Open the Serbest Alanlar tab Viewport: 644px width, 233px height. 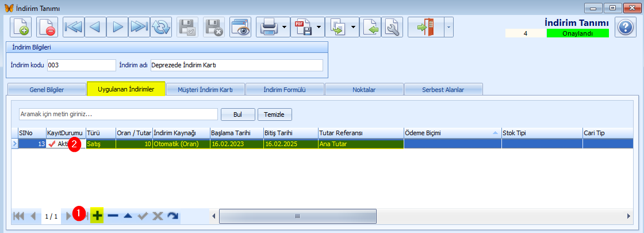point(443,90)
